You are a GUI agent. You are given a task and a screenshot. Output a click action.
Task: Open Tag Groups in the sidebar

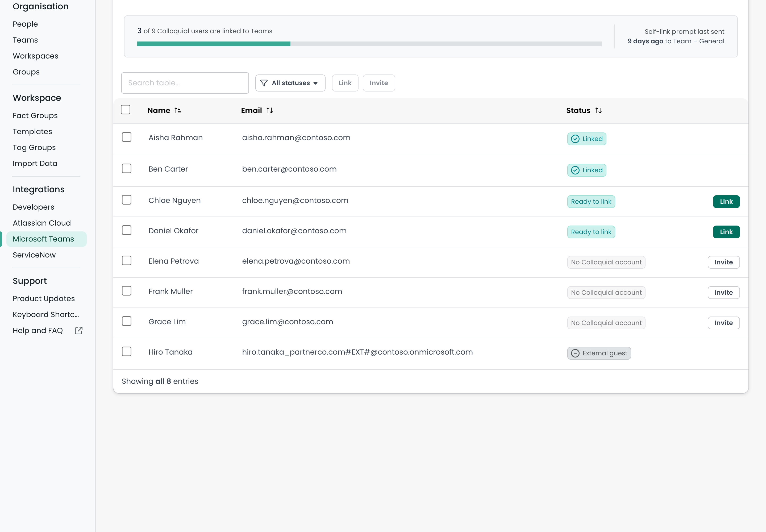point(34,148)
